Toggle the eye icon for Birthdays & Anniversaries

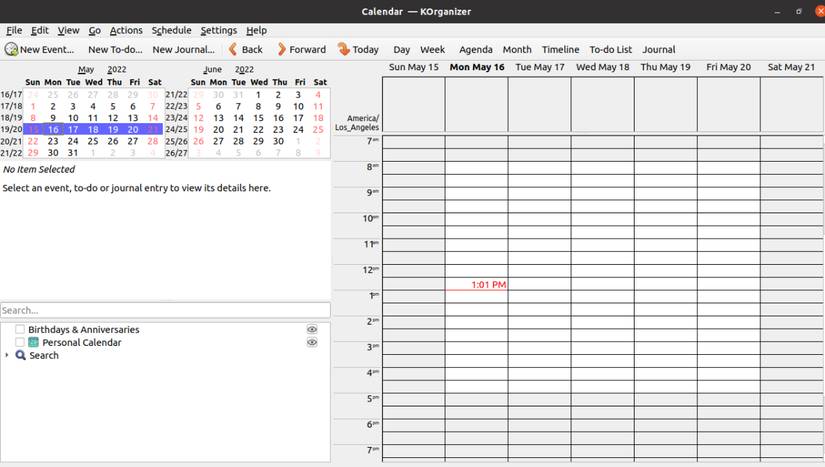[x=312, y=330]
